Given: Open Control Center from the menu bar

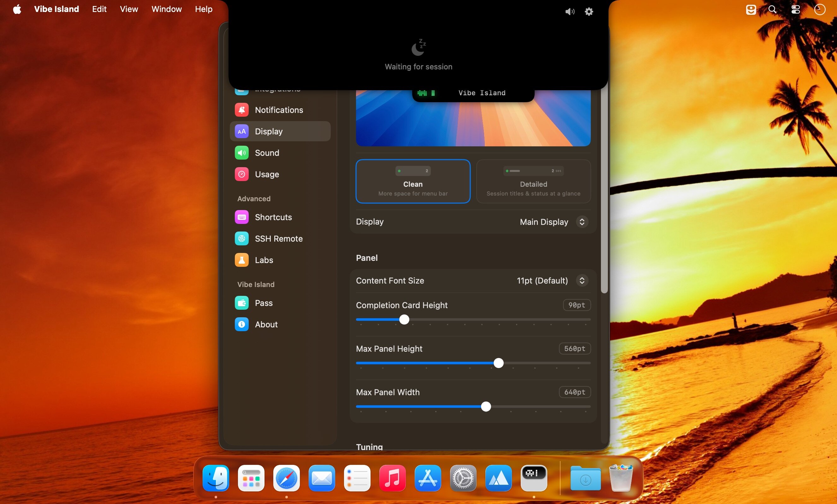Looking at the screenshot, I should pos(796,9).
